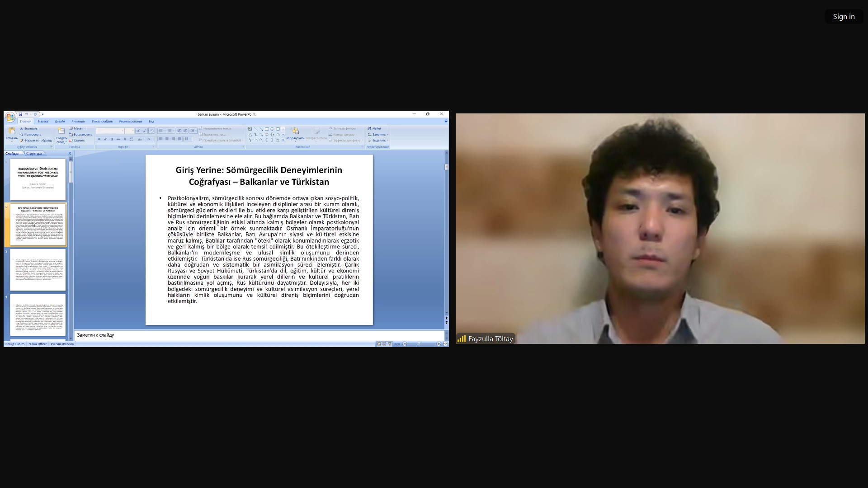Select the star shape in shapes gallery
This screenshot has width=868, height=488.
pos(278,140)
